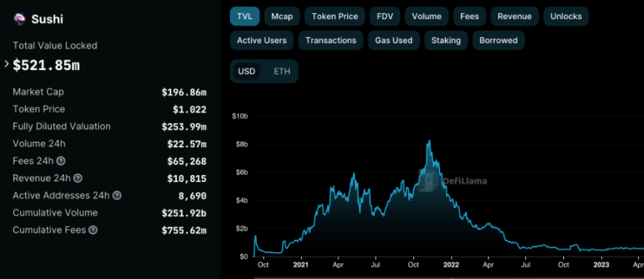
Task: Click the chart's horizontal scrollbar
Action: click(449, 278)
